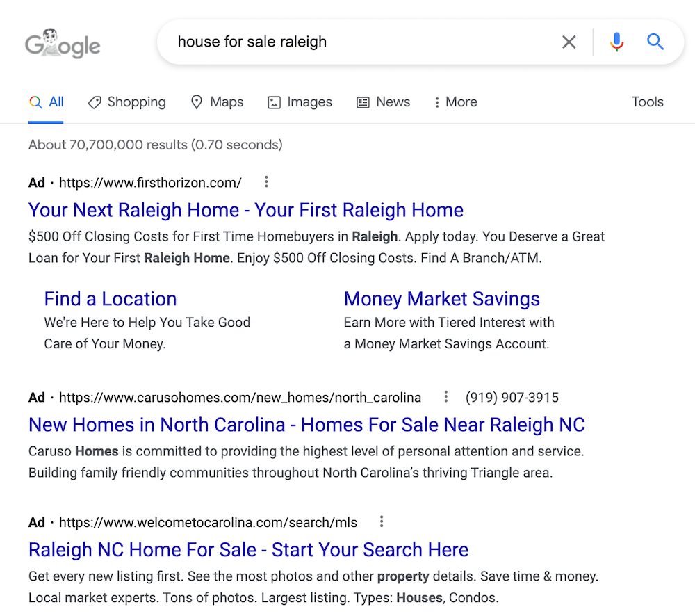Open ad options for the firsthorizon.com result

pos(266,181)
